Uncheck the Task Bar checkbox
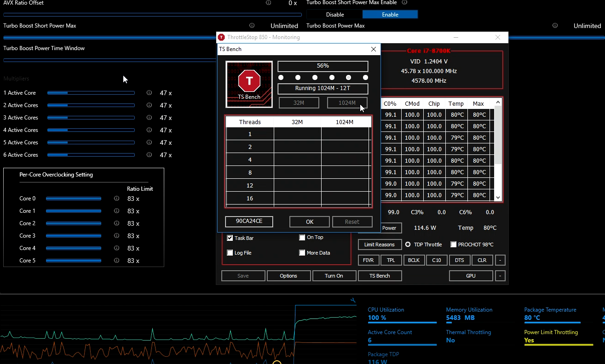This screenshot has height=364, width=605. click(x=230, y=238)
